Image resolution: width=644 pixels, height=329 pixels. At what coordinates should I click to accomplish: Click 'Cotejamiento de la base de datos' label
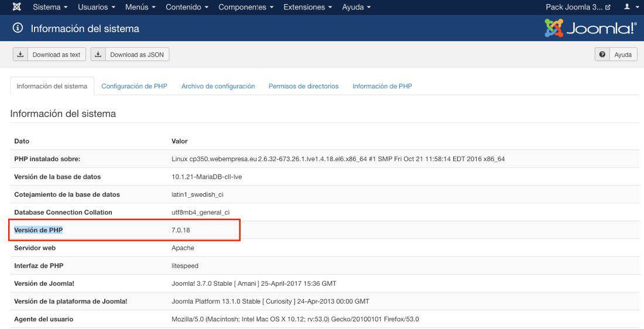67,195
